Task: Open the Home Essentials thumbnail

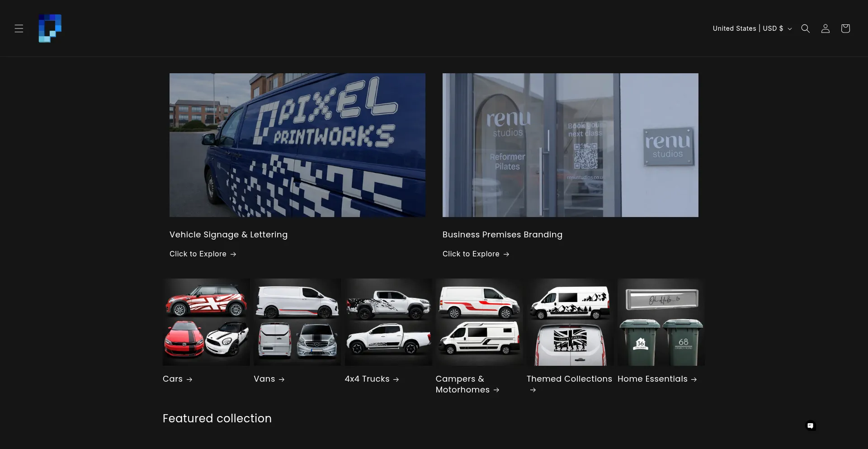Action: coord(661,322)
